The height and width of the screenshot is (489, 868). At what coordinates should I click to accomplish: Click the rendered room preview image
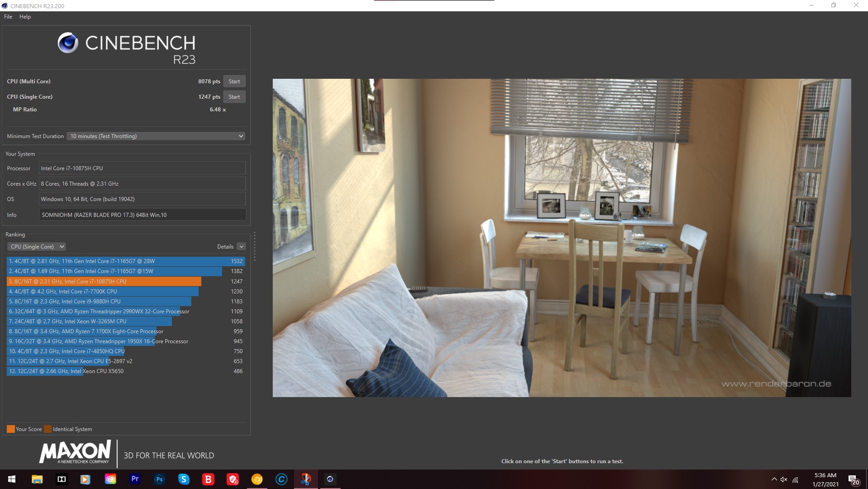(x=561, y=238)
